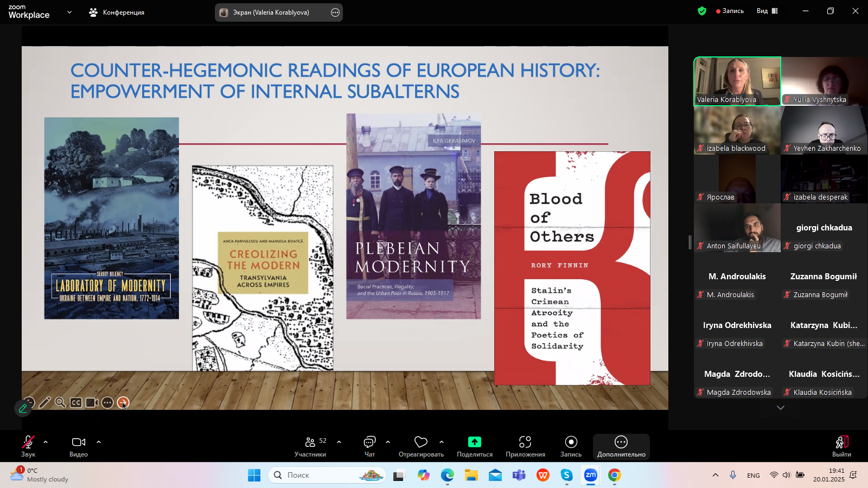Expand video options arrow next to Видео
The height and width of the screenshot is (488, 868).
click(99, 442)
